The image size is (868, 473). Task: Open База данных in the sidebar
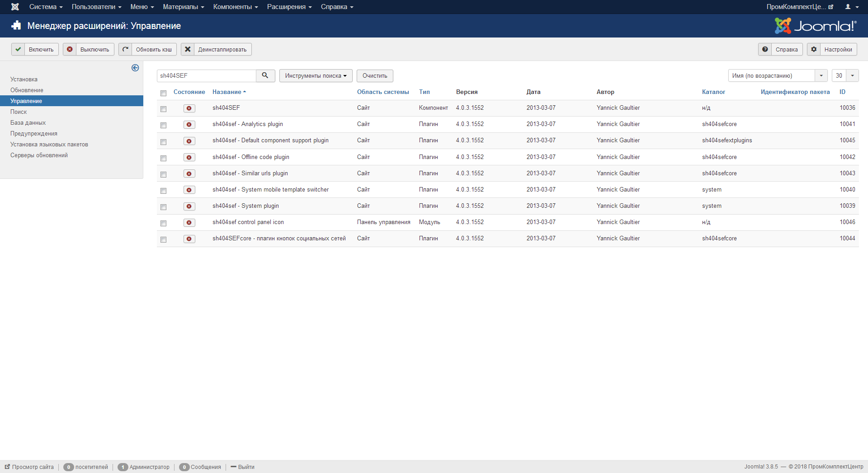click(x=28, y=122)
